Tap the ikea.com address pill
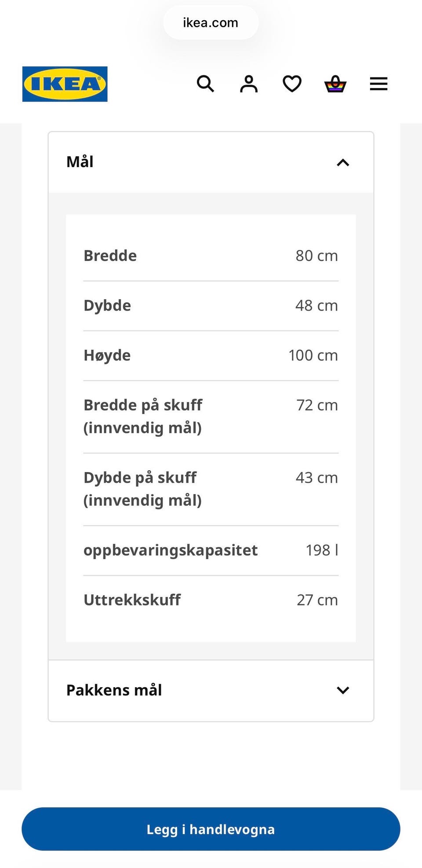 coord(211,22)
